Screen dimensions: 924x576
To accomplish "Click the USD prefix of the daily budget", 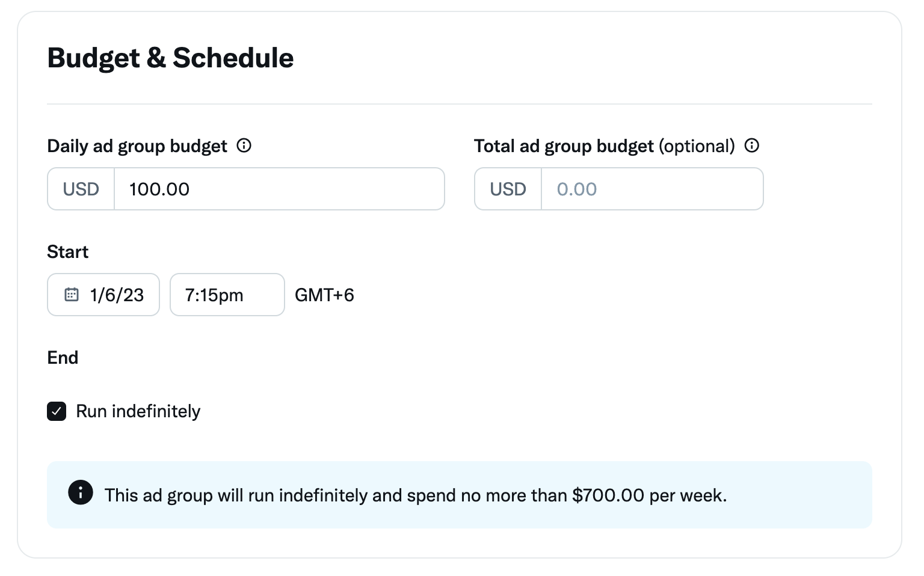I will click(81, 189).
